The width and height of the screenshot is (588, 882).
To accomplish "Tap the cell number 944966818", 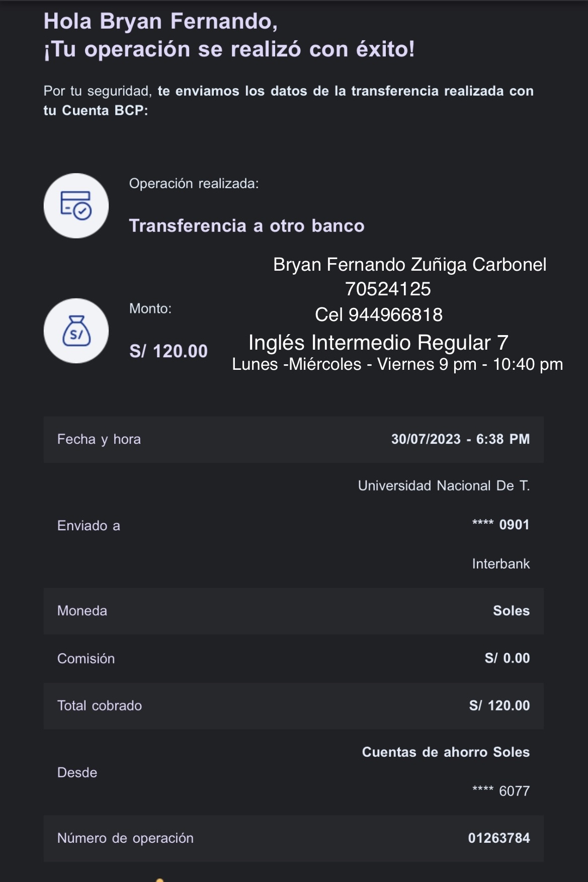I will click(379, 315).
